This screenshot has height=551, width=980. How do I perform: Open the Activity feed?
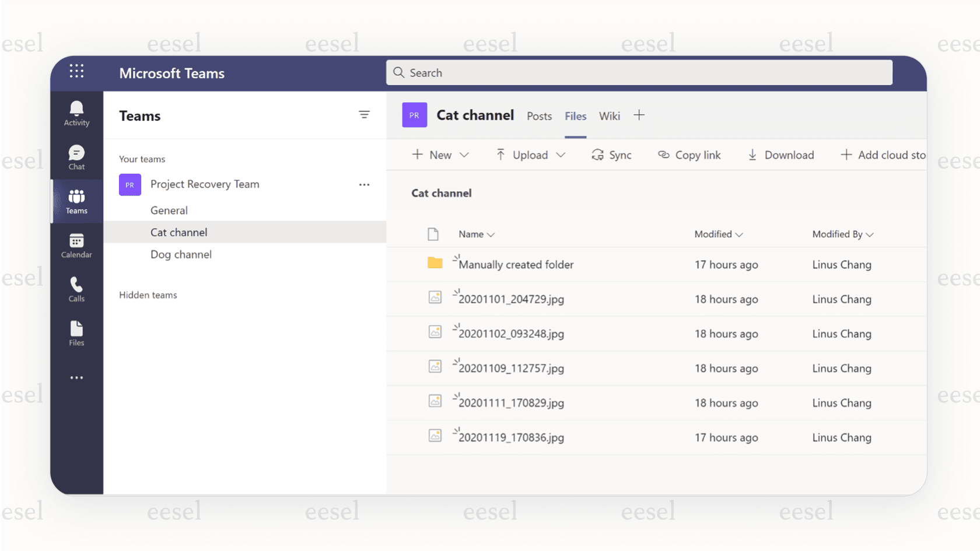click(x=76, y=113)
